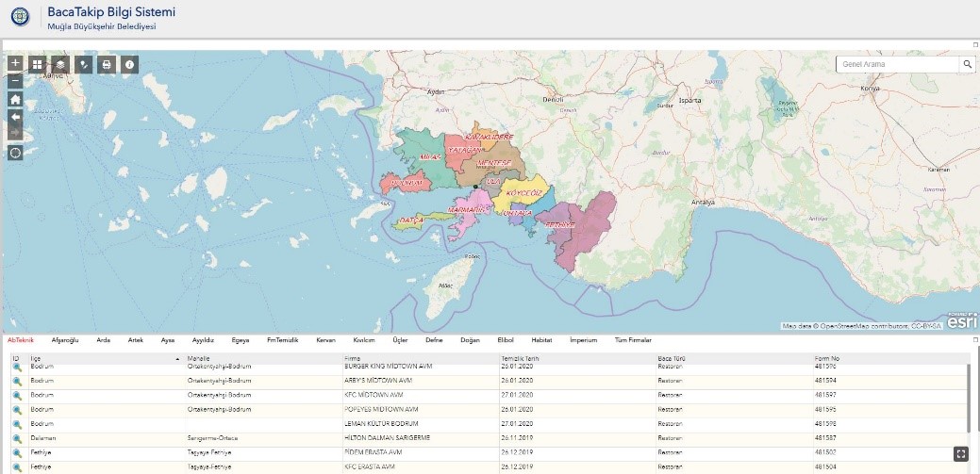Click the BacaTakip Bilgi Sistemi title
The height and width of the screenshot is (474, 980).
pyautogui.click(x=111, y=12)
